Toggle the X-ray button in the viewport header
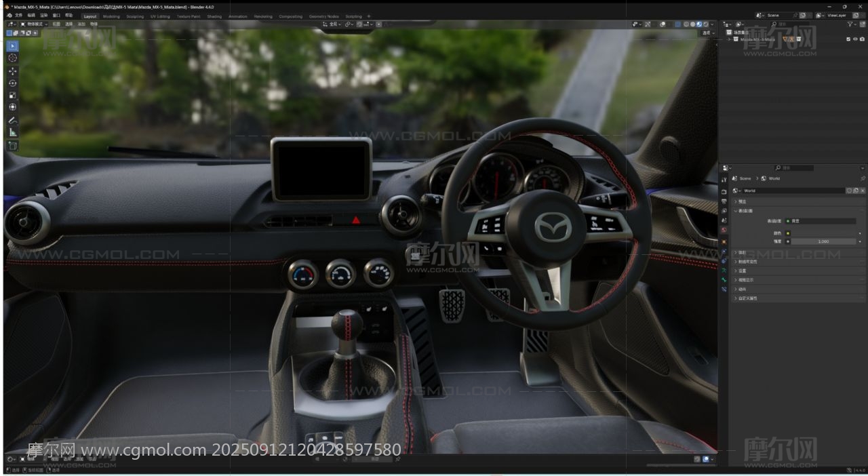 678,24
